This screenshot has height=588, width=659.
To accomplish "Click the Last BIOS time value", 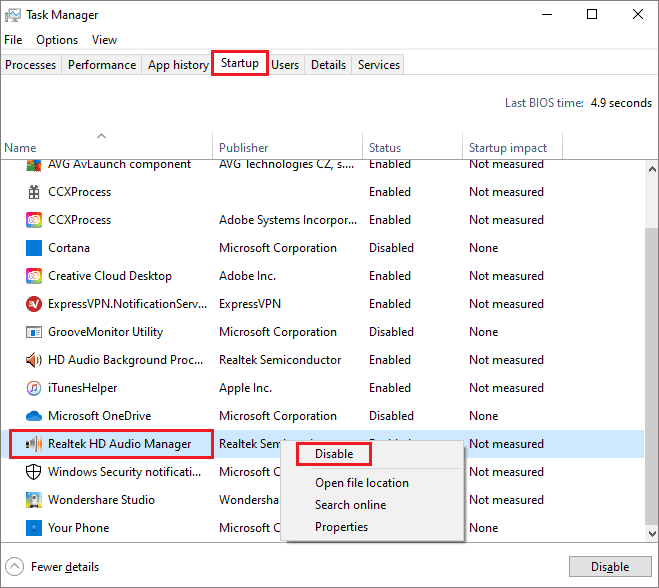I will click(x=621, y=103).
